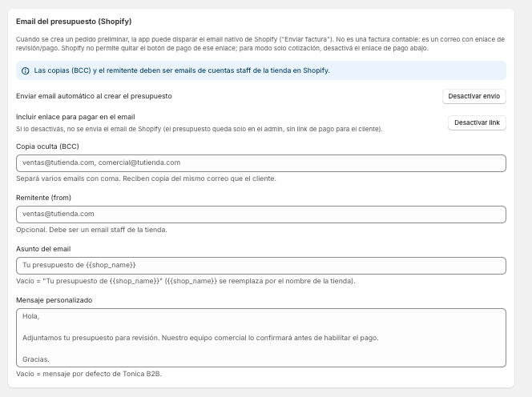Click 'Separá varios emails con coma' help text
This screenshot has height=397, width=532.
click(x=147, y=178)
